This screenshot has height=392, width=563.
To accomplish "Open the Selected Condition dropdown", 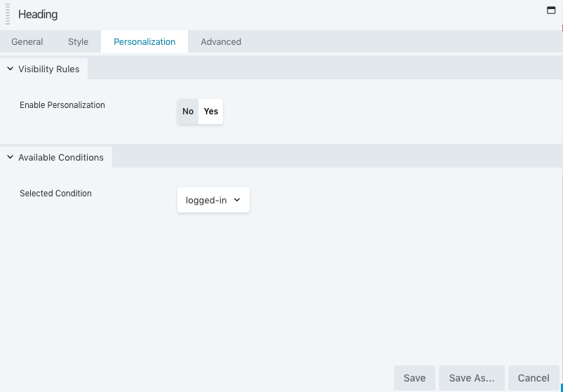I will pyautogui.click(x=213, y=200).
